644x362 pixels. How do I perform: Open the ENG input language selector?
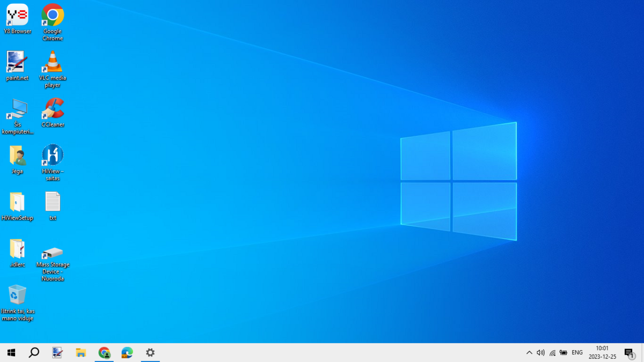577,352
